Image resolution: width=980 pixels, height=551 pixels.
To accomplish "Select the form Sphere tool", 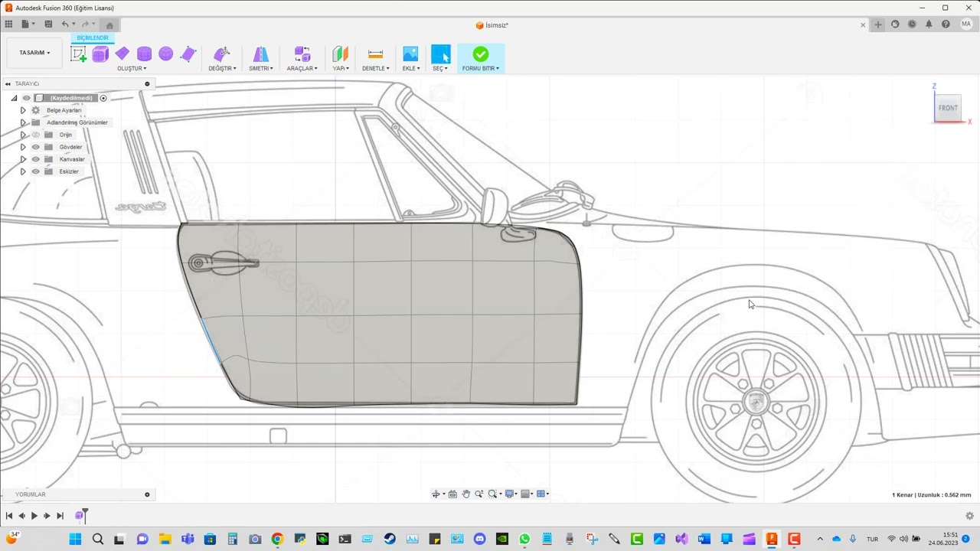I will (x=166, y=54).
